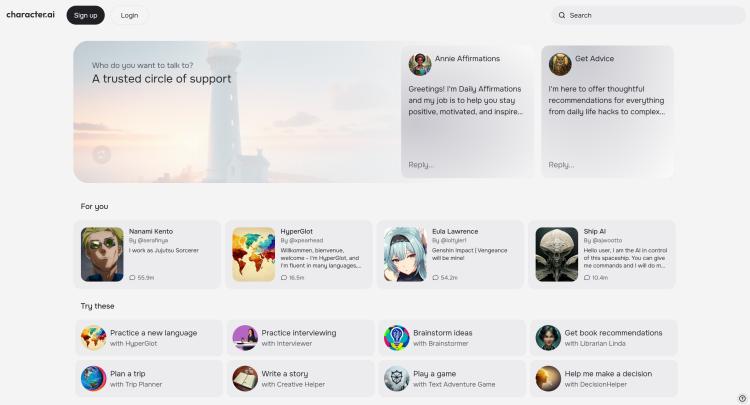
Task: Click Reply field in Get Advice card
Action: [x=607, y=164]
